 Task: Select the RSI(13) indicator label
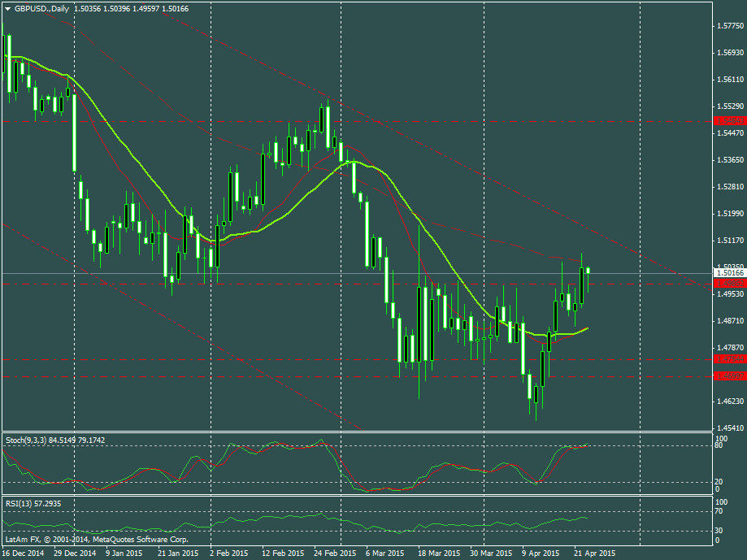pyautogui.click(x=19, y=504)
